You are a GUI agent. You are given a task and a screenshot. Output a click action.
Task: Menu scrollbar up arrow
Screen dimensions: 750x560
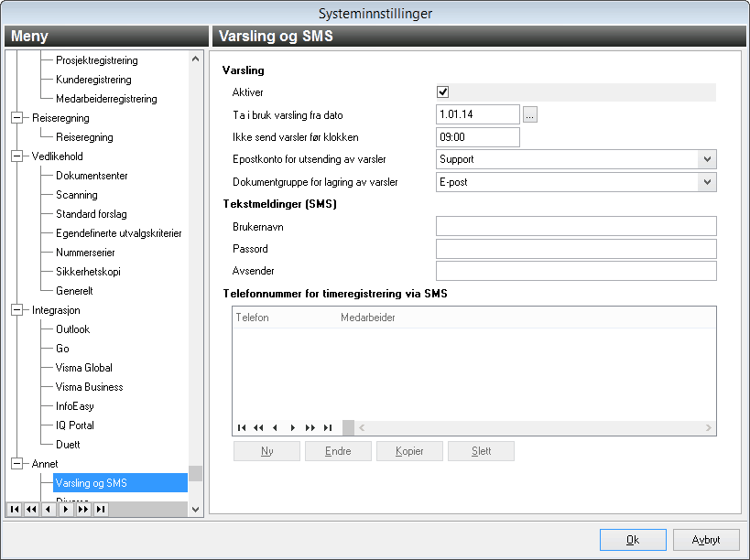(x=195, y=59)
